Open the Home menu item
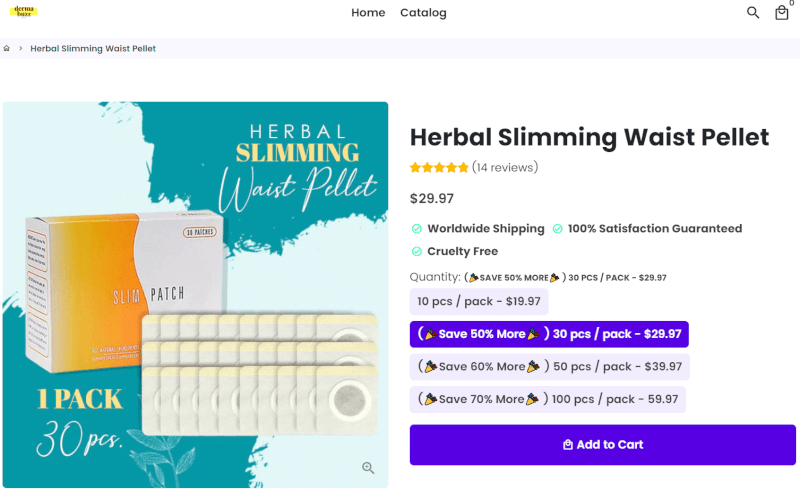This screenshot has height=491, width=800. pos(368,13)
